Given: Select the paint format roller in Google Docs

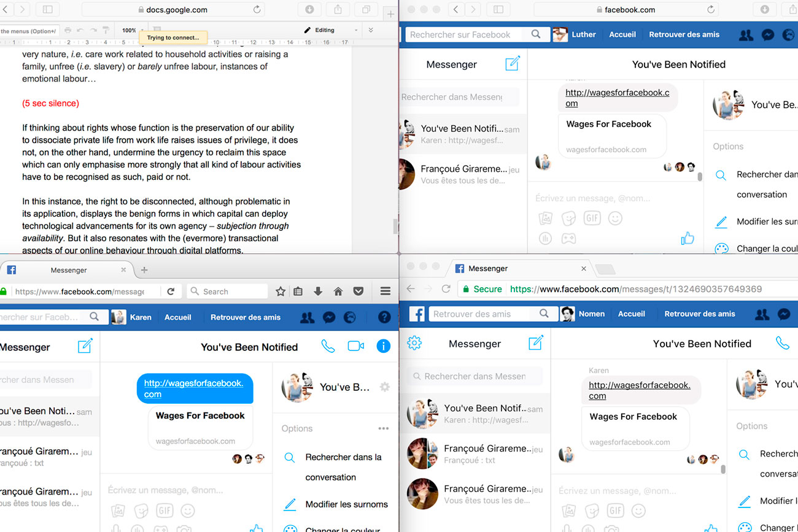Looking at the screenshot, I should 106,30.
